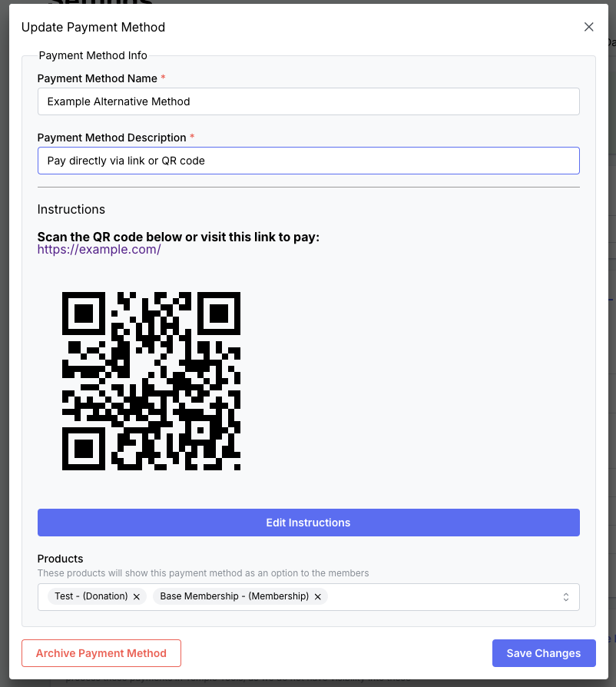
Task: Select the Update Payment Method title
Action: 93,27
